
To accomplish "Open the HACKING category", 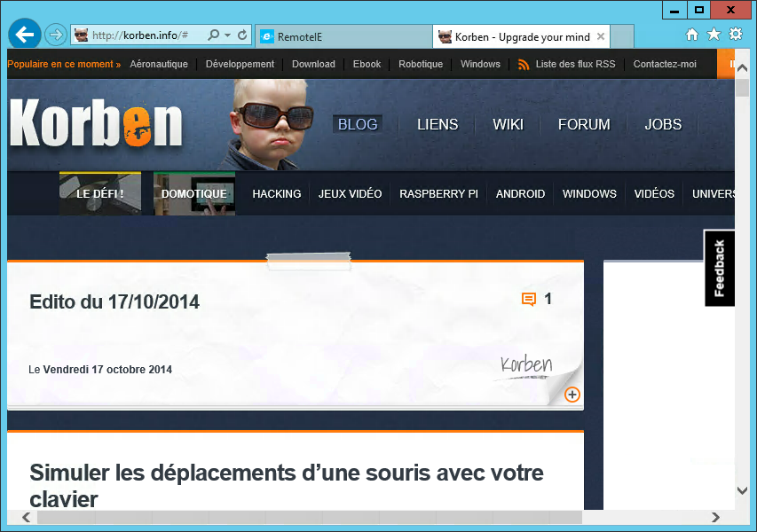I will tap(277, 194).
